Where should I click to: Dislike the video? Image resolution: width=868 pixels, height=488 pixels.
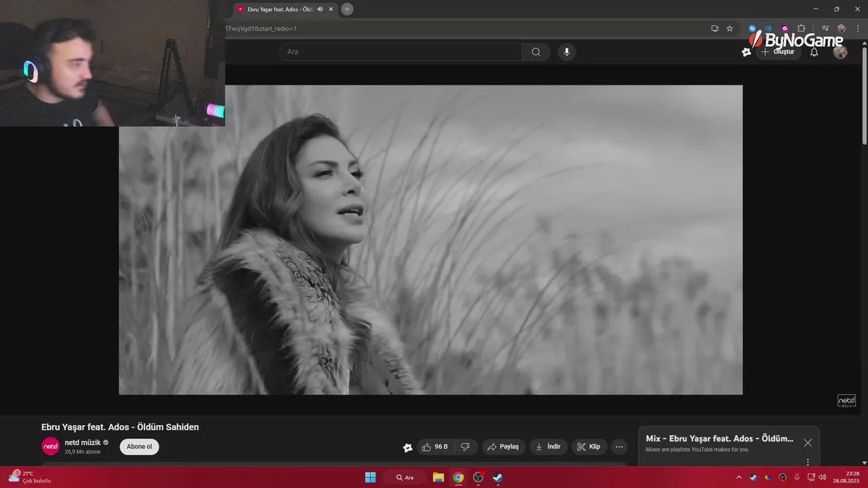point(465,447)
